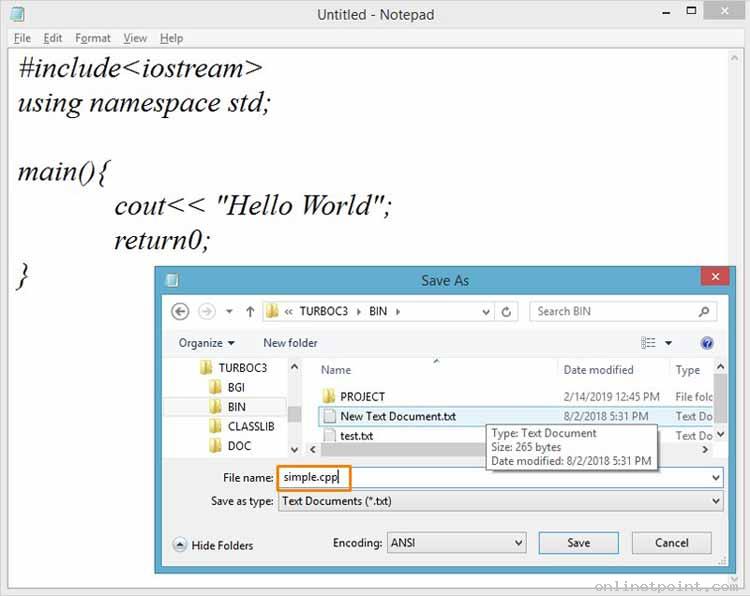750x596 pixels.
Task: Open the Organize menu
Action: (x=206, y=343)
